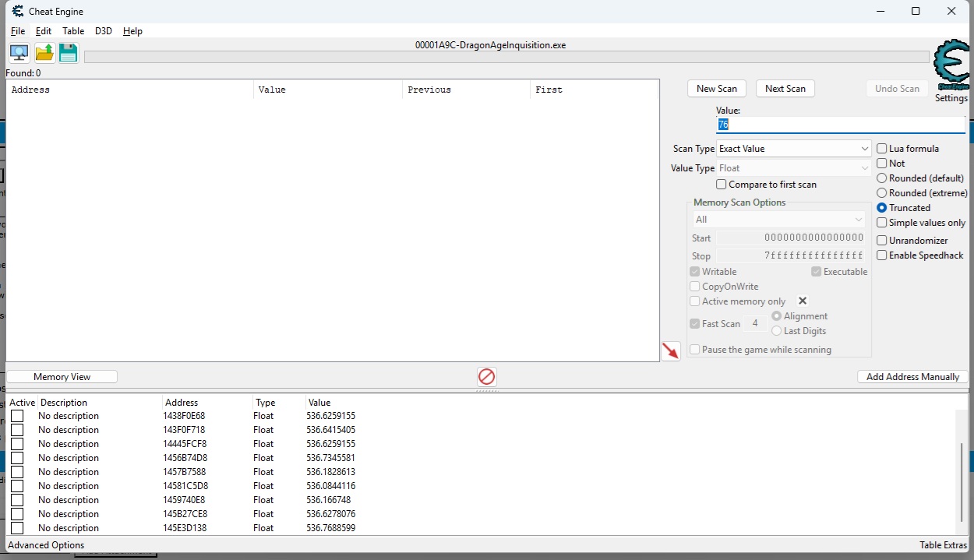Click the Value column header in results
Viewport: 974px width, 560px height.
click(x=328, y=90)
